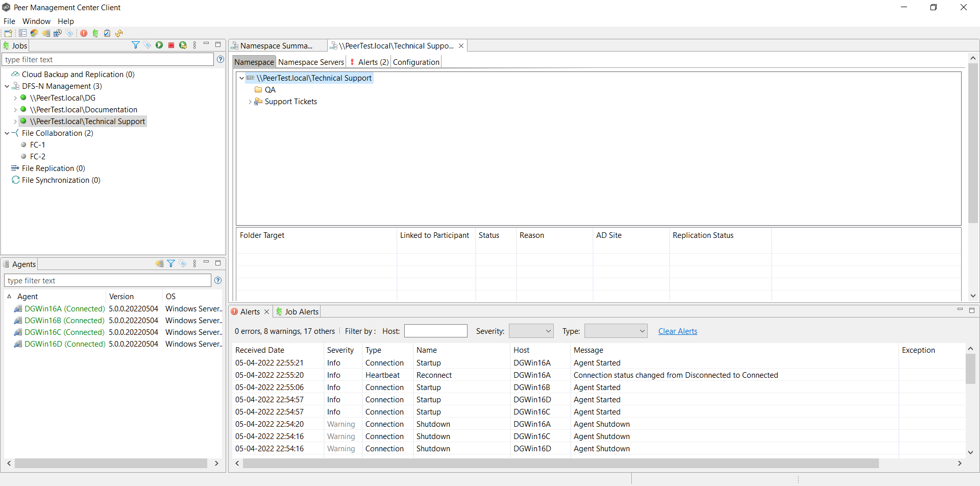Click the Agents filter text box
This screenshot has height=486, width=980.
click(x=108, y=280)
